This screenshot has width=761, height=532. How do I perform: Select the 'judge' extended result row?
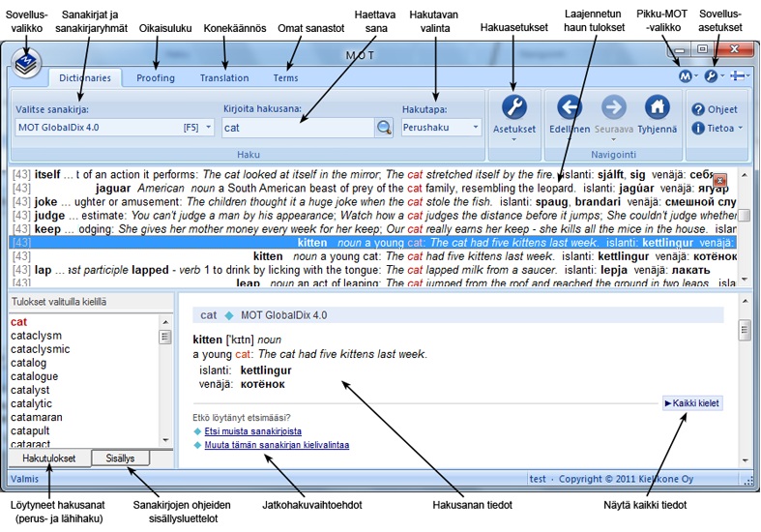373,216
